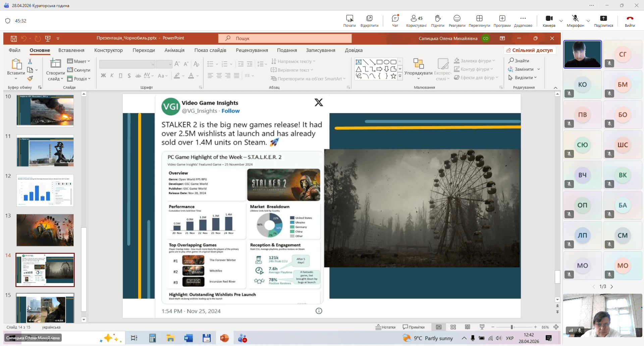644x346 pixels.
Task: Click the Raise hand icon
Action: pos(437,19)
